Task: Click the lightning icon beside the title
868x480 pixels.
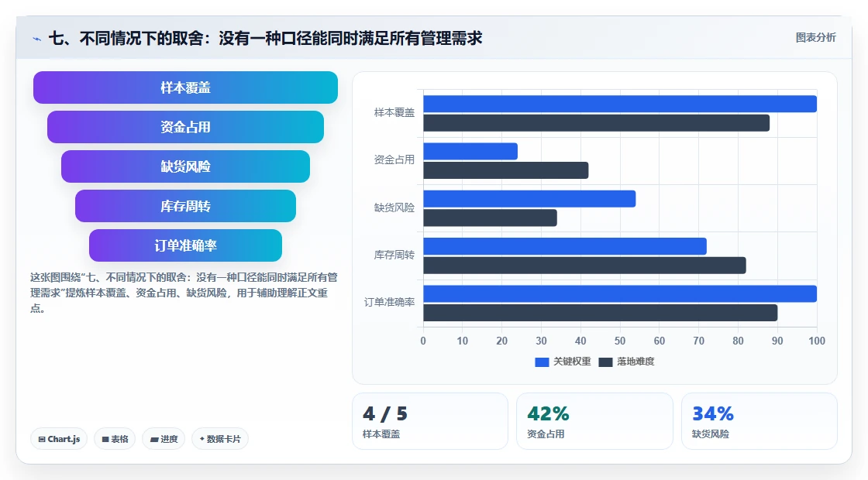Action: coord(36,39)
